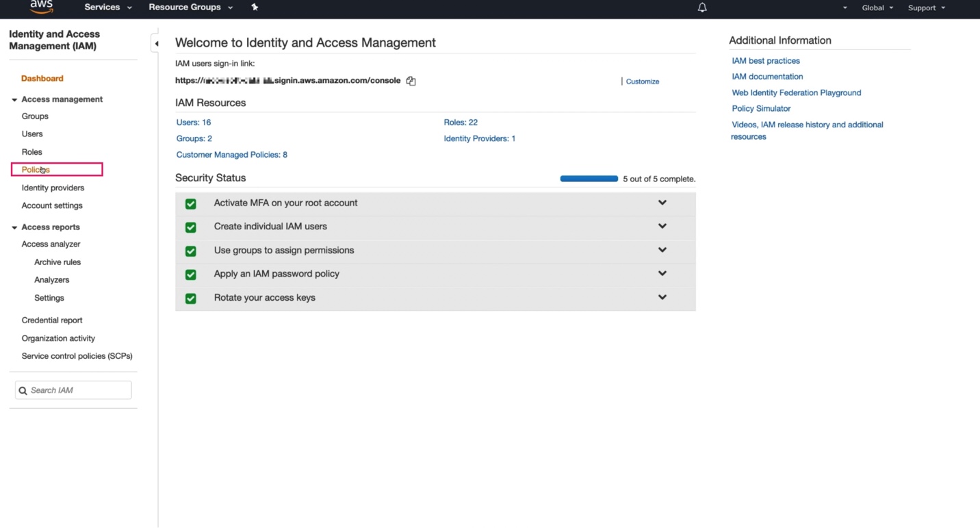This screenshot has width=980, height=528.
Task: Expand Apply an IAM password policy chevron
Action: [662, 273]
